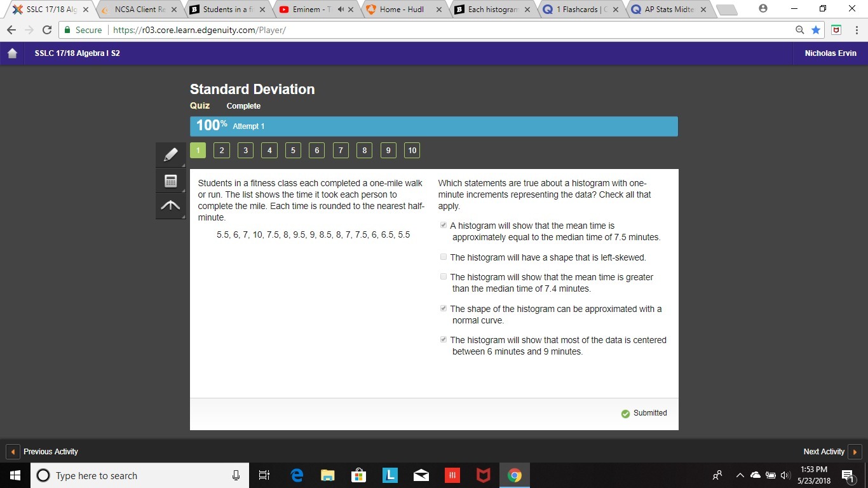Open the Chrome three-dot menu
The image size is (868, 488).
pyautogui.click(x=856, y=30)
